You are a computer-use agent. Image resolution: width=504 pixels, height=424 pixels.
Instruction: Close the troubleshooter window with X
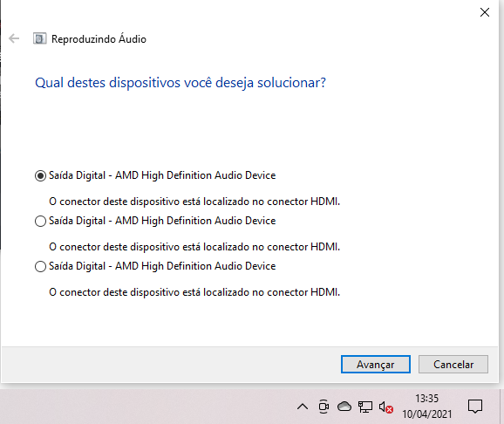click(x=485, y=12)
